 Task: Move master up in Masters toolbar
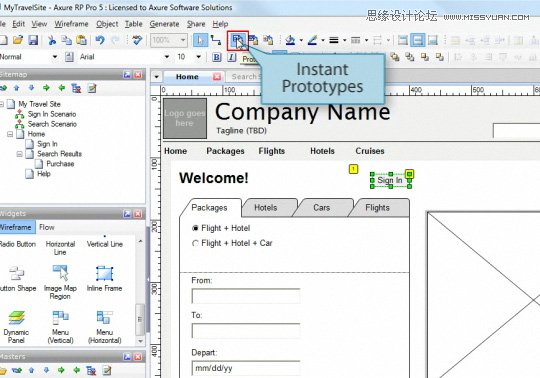pyautogui.click(x=31, y=370)
